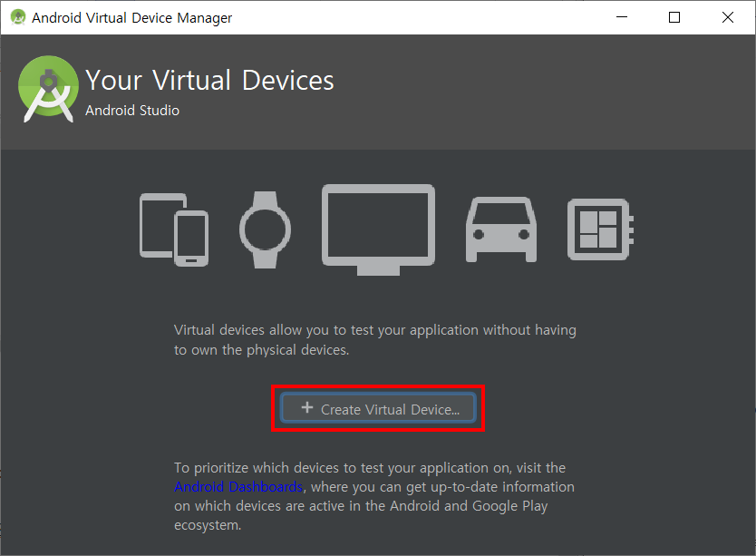Click the Android Automotive car icon
756x556 pixels.
pos(501,229)
